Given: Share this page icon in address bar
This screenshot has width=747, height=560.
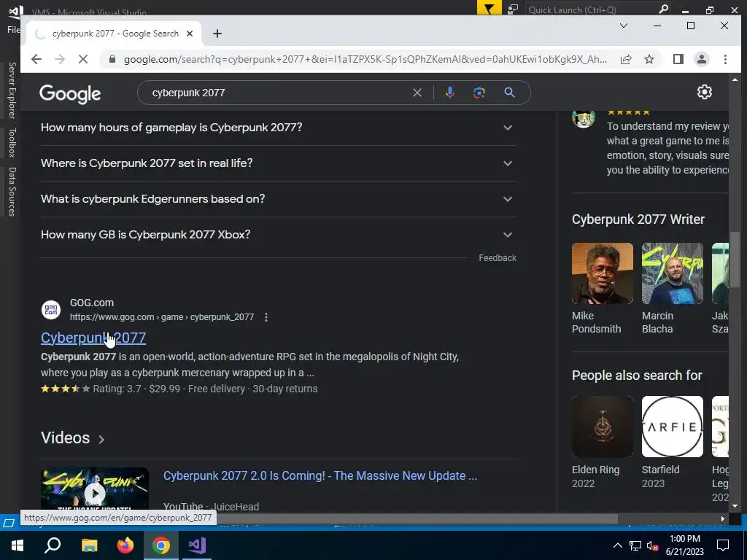Looking at the screenshot, I should pyautogui.click(x=626, y=59).
